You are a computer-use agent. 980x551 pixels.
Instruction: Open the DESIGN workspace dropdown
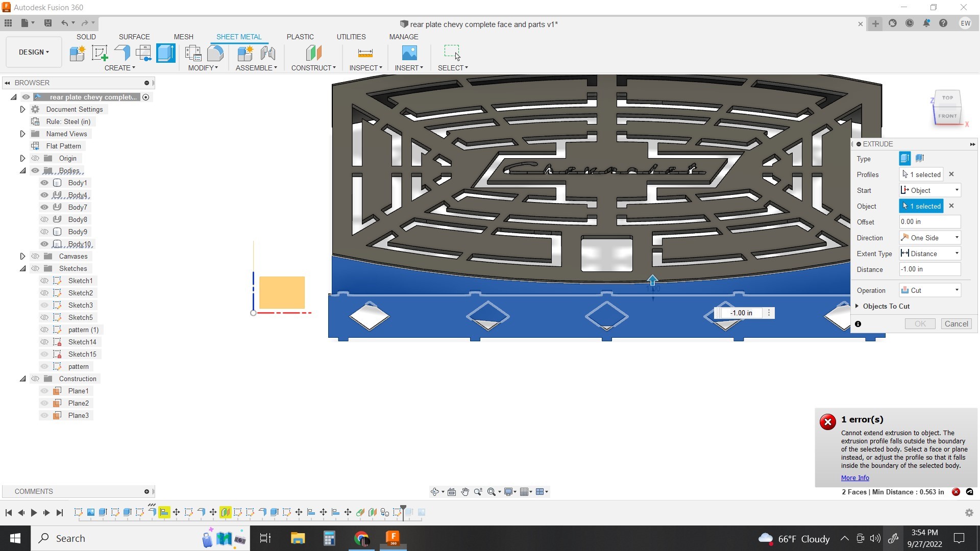(34, 52)
